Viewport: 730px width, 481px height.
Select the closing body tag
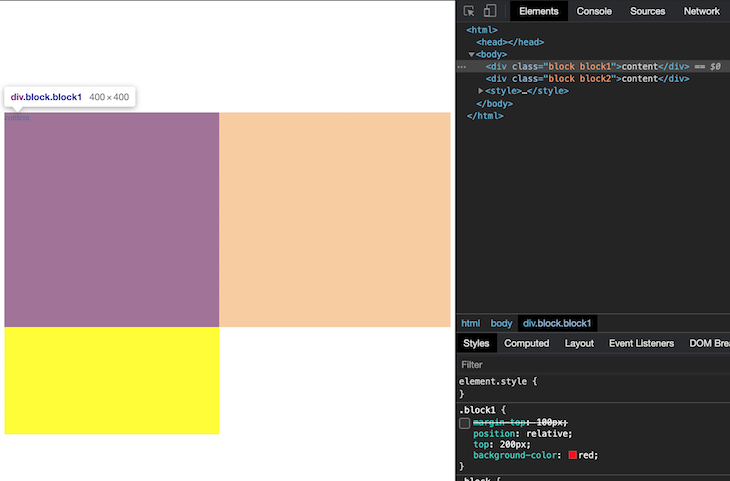coord(494,103)
